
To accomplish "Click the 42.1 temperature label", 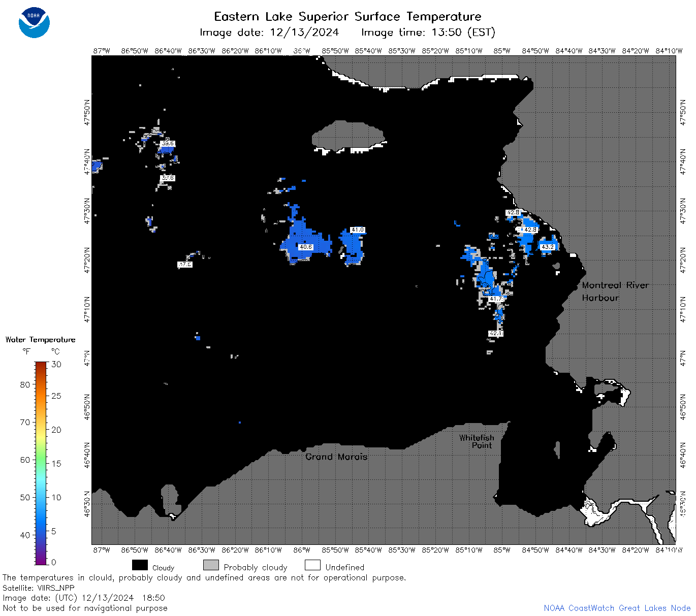I will click(x=496, y=334).
